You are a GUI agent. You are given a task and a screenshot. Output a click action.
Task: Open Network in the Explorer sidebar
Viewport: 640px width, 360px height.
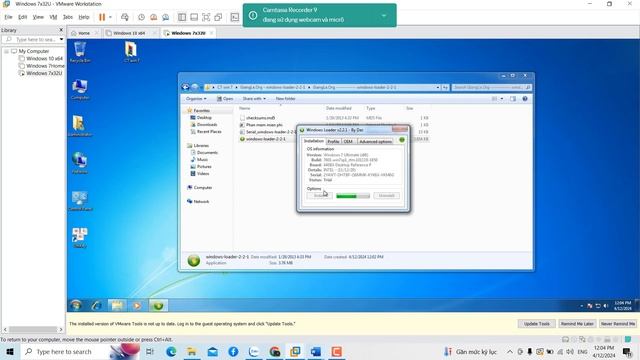pos(198,202)
